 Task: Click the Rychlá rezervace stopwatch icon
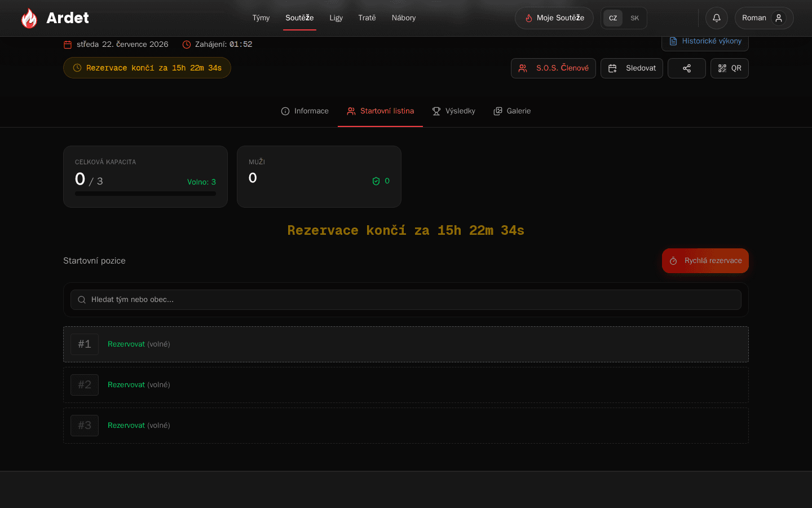click(x=673, y=261)
